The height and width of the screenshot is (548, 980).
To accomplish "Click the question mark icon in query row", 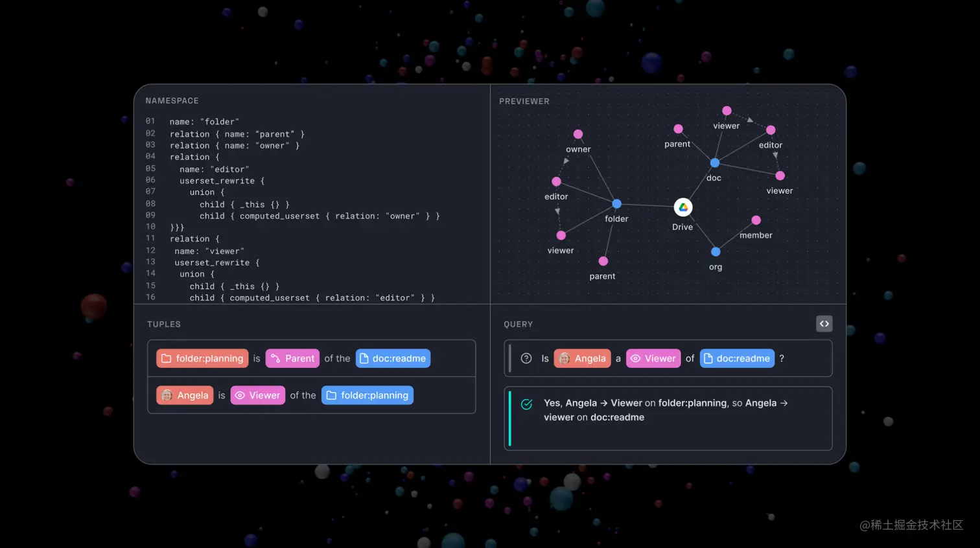I will tap(526, 358).
